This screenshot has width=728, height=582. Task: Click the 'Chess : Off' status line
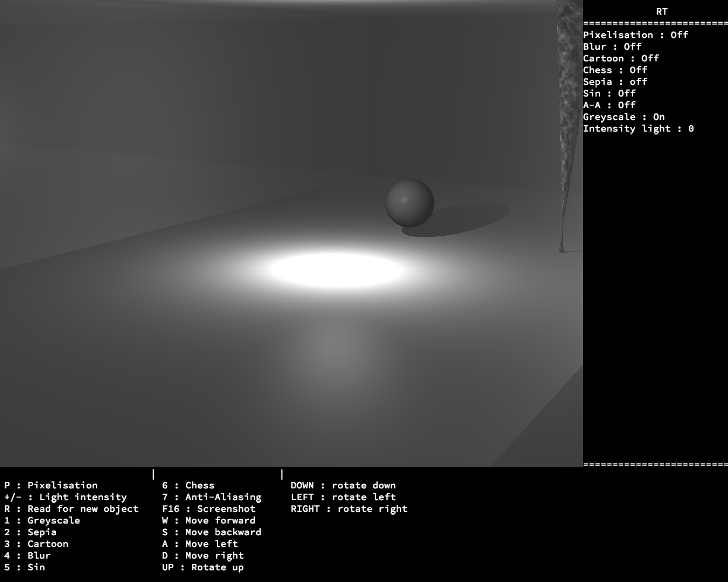(x=615, y=70)
